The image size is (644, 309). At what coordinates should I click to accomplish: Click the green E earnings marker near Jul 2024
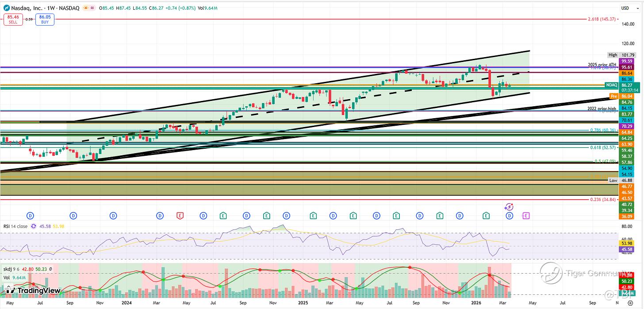pyautogui.click(x=223, y=216)
